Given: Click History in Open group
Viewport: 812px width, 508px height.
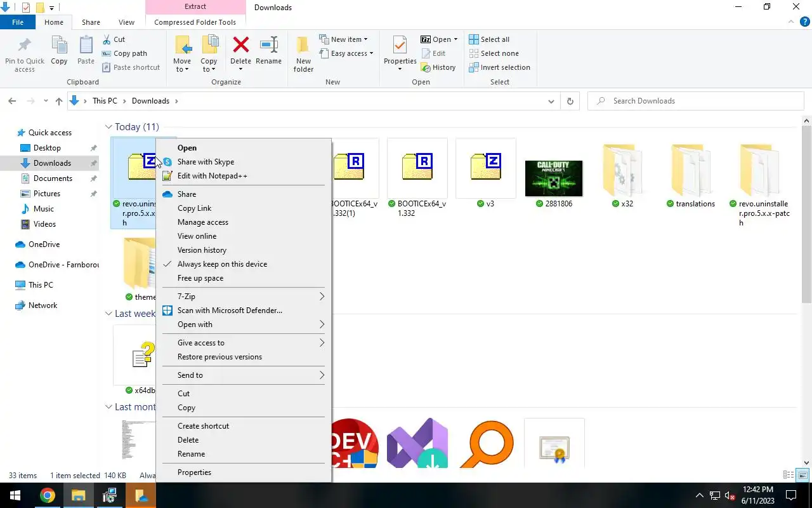Looking at the screenshot, I should pos(438,67).
